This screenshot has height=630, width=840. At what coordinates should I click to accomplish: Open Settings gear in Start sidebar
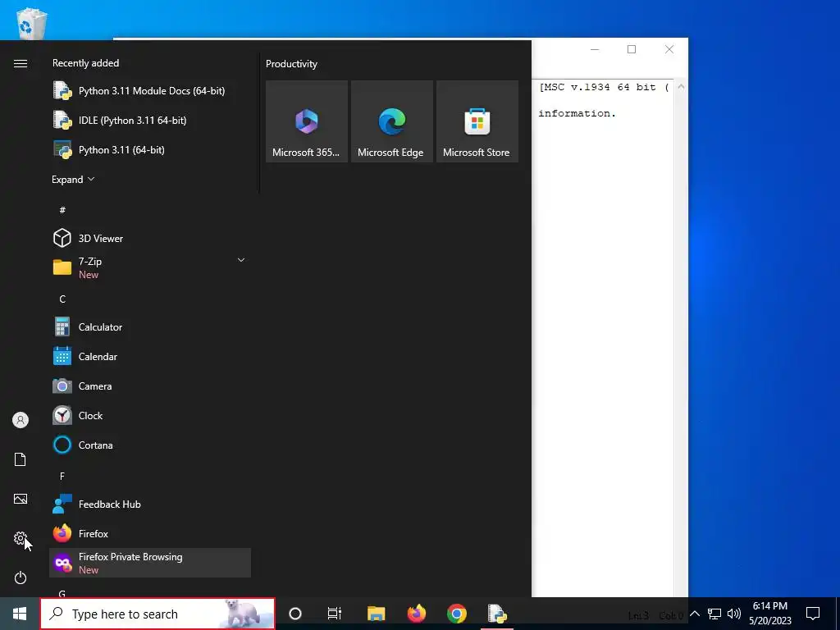(21, 538)
